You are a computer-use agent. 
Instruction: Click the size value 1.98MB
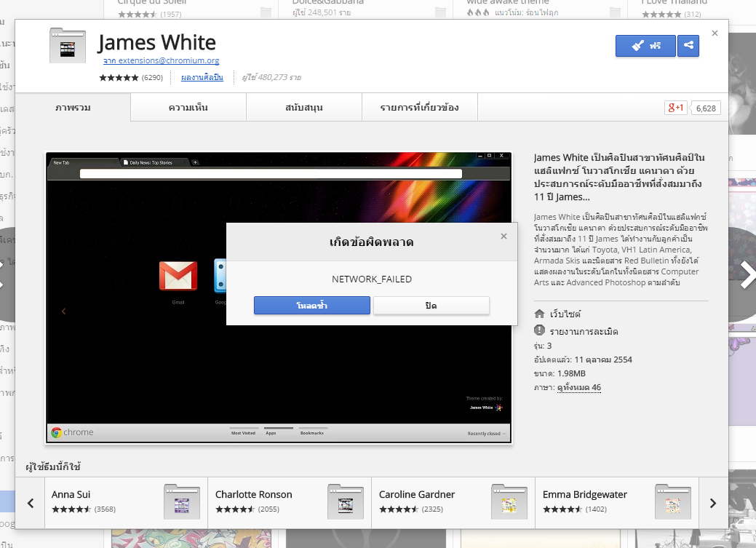tap(571, 373)
